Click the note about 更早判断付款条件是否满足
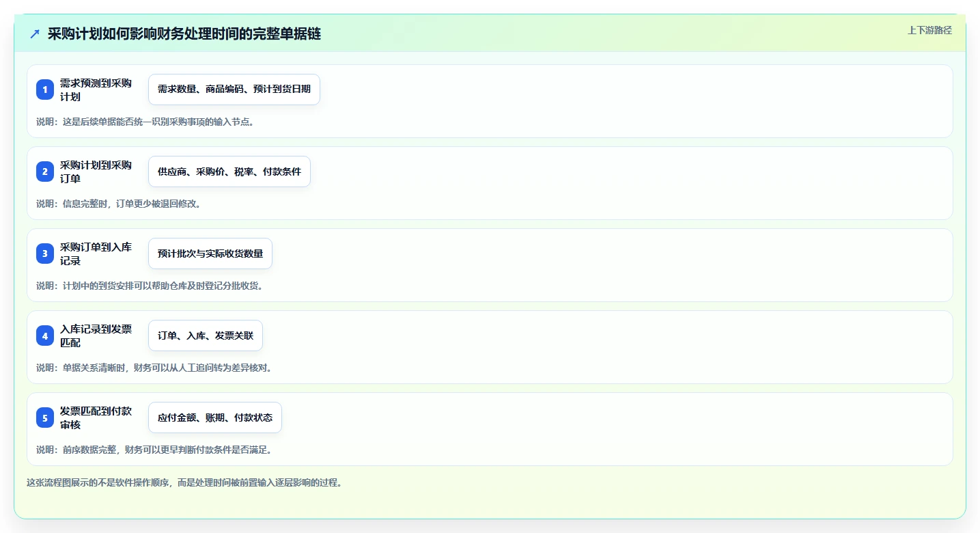 click(x=154, y=450)
